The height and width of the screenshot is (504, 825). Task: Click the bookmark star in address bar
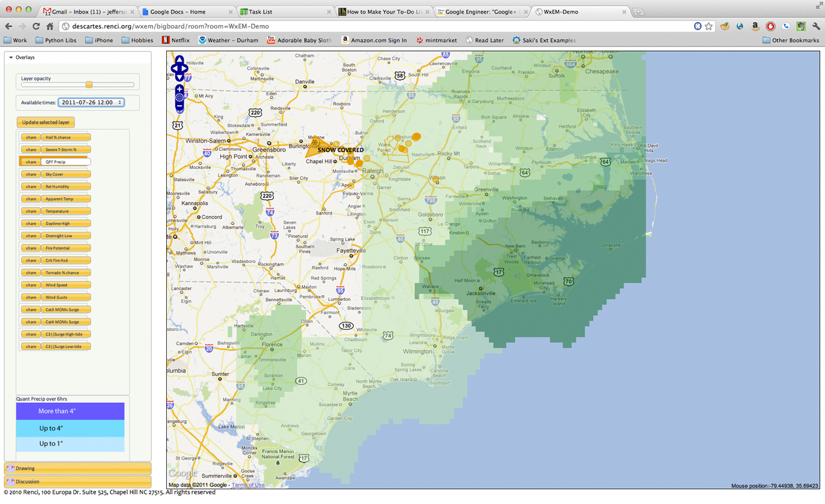click(709, 26)
